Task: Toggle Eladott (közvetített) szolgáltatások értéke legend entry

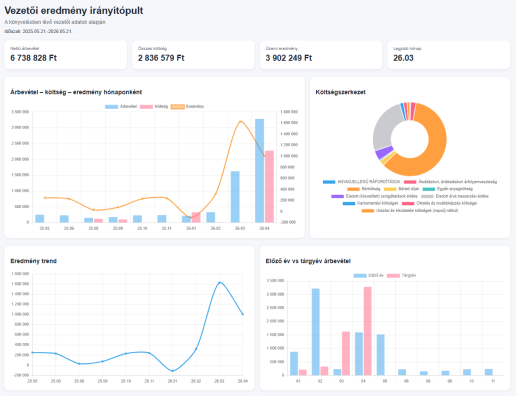Action: point(374,196)
